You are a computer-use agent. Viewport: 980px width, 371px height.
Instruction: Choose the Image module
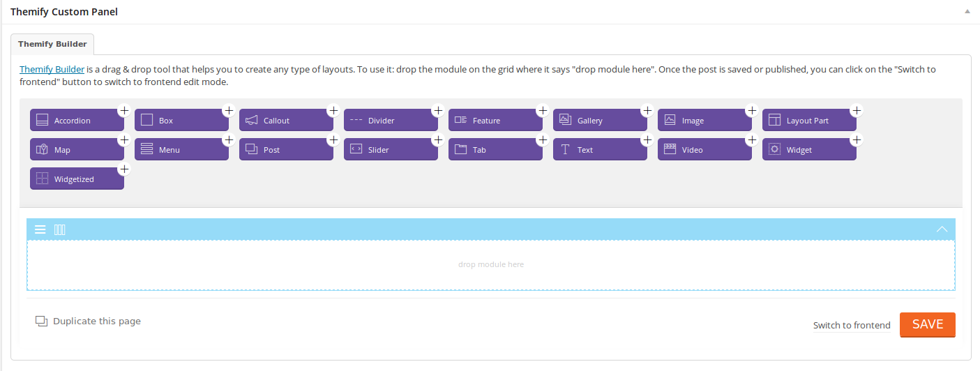pyautogui.click(x=704, y=120)
